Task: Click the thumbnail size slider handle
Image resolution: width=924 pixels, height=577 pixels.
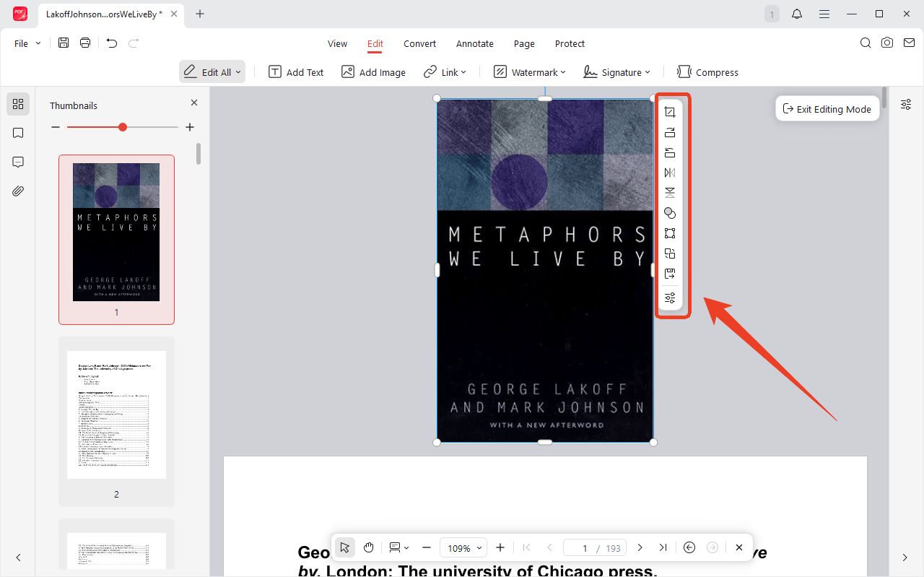Action: pyautogui.click(x=123, y=127)
